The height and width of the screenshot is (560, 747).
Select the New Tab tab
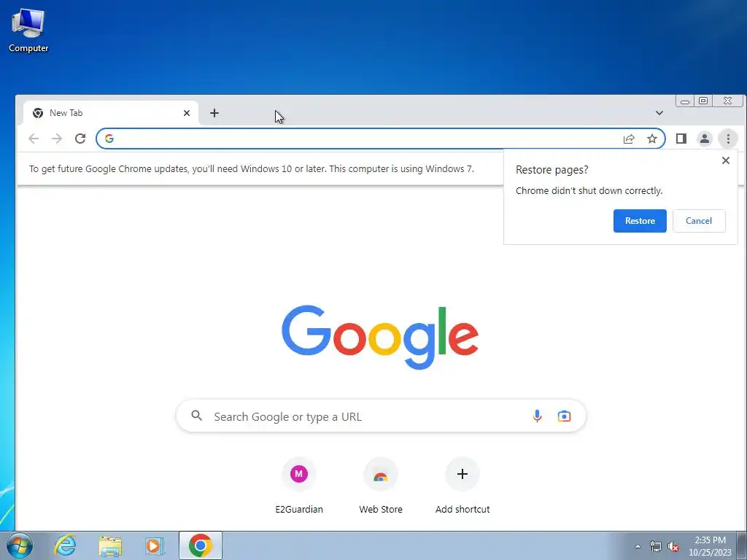[x=111, y=113]
